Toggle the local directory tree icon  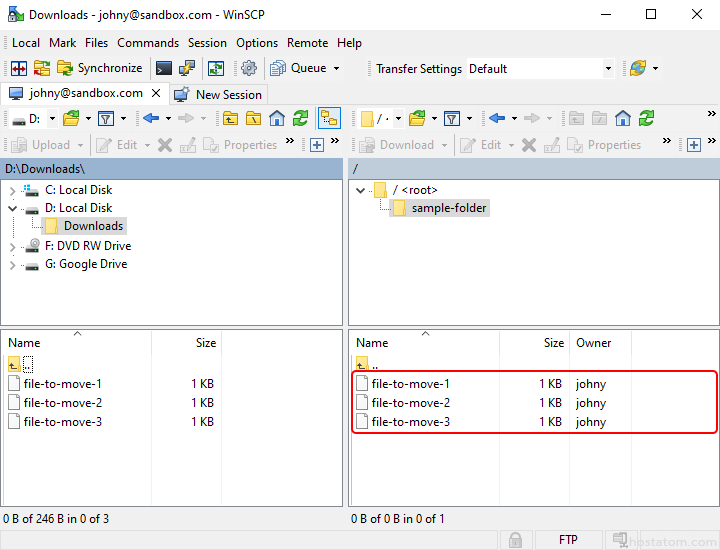pyautogui.click(x=329, y=118)
